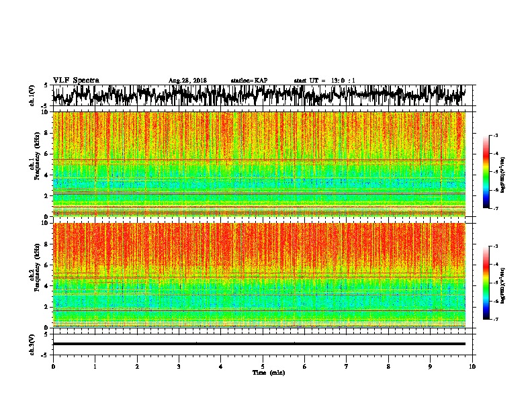
Task: Click the time axis tick label "3"
Action: click(179, 367)
